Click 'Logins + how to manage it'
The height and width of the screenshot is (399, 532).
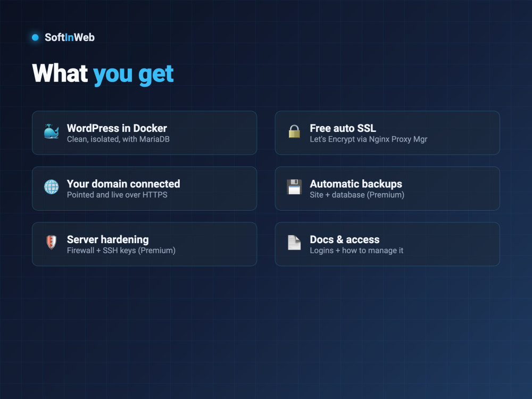point(356,251)
